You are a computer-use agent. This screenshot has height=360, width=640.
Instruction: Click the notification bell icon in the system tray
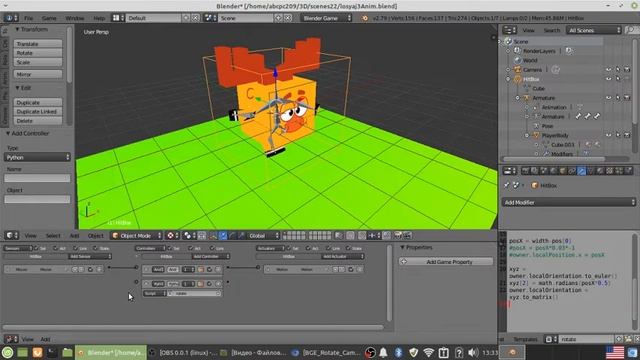coord(383,352)
